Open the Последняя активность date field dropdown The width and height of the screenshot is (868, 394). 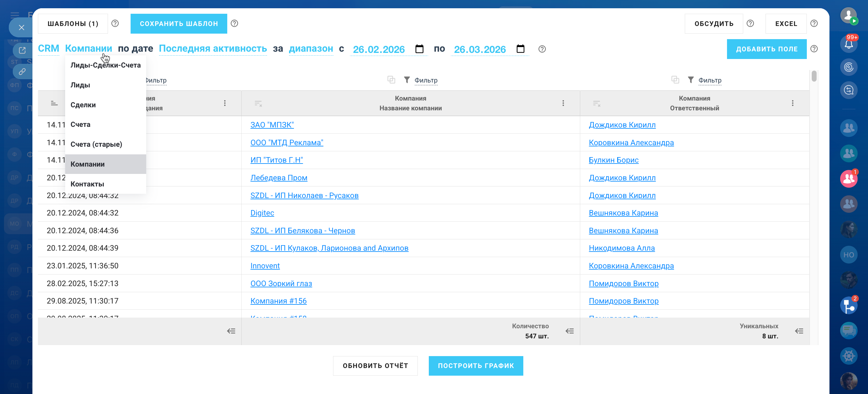(213, 49)
